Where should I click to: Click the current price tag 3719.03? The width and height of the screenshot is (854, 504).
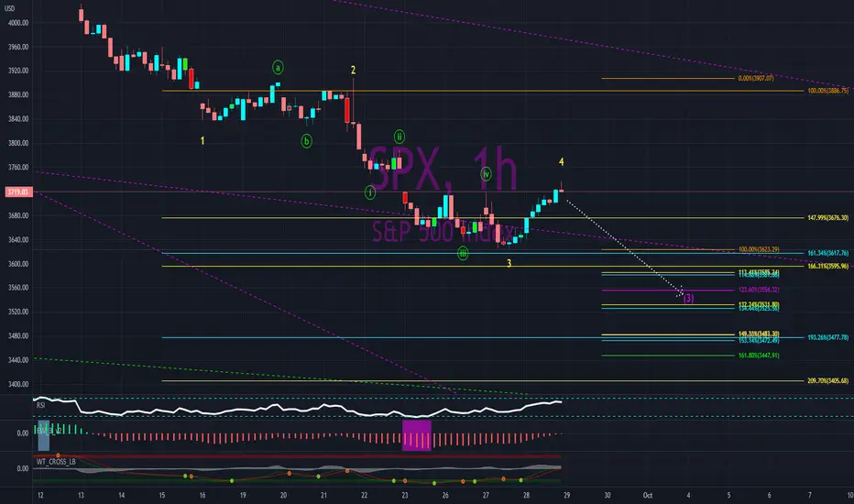coord(19,192)
